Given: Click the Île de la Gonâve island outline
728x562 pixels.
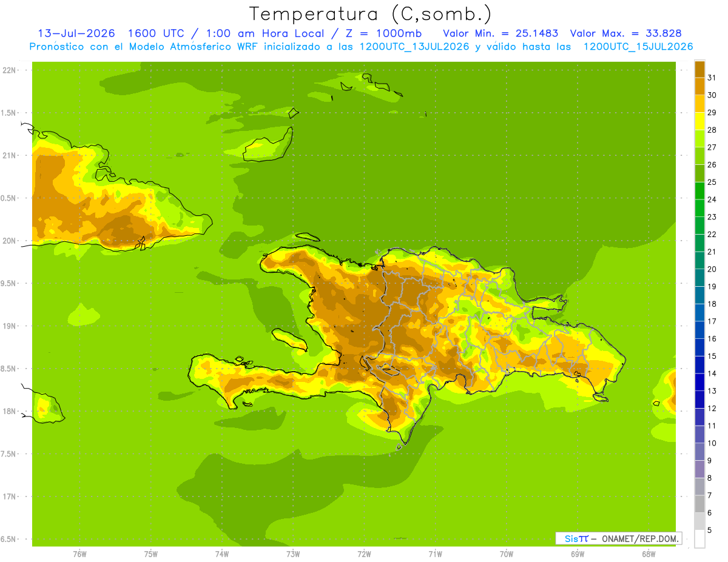Looking at the screenshot, I should pyautogui.click(x=289, y=339).
